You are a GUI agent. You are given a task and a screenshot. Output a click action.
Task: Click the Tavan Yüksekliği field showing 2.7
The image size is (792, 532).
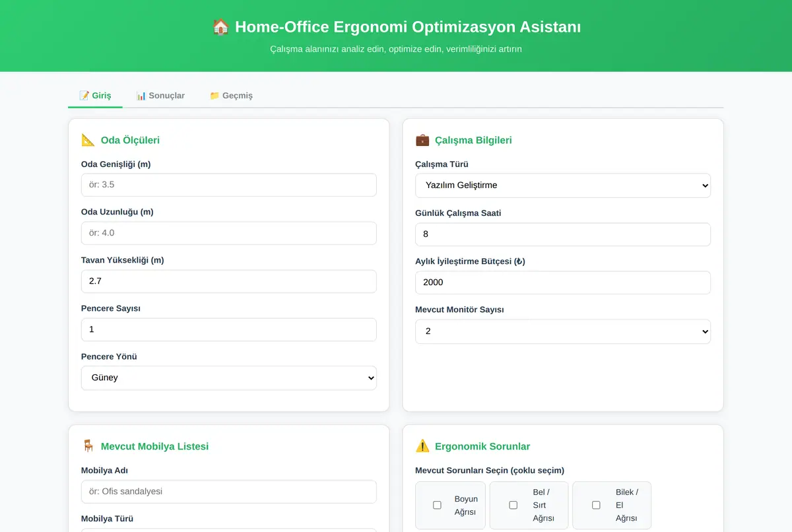[x=229, y=281]
